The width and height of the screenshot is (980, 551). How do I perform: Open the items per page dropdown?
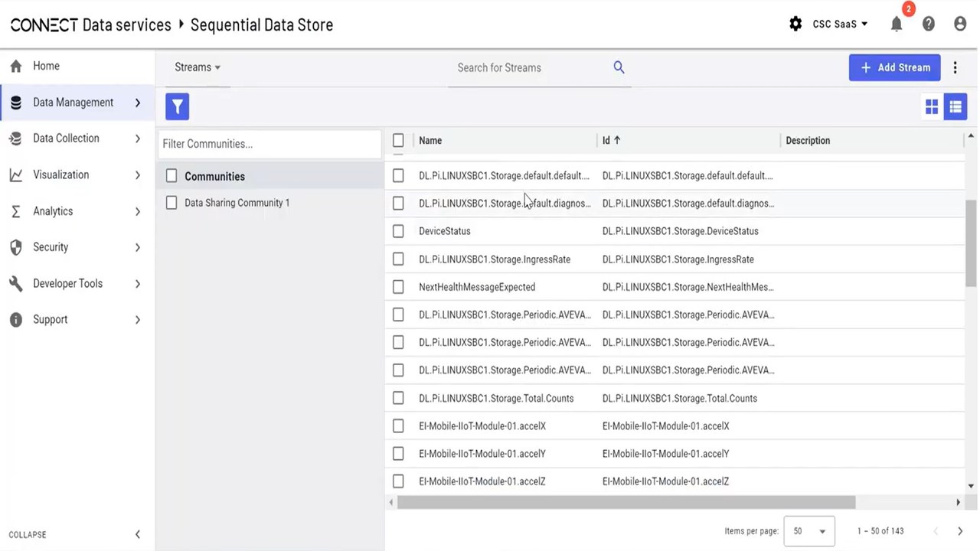pos(809,531)
